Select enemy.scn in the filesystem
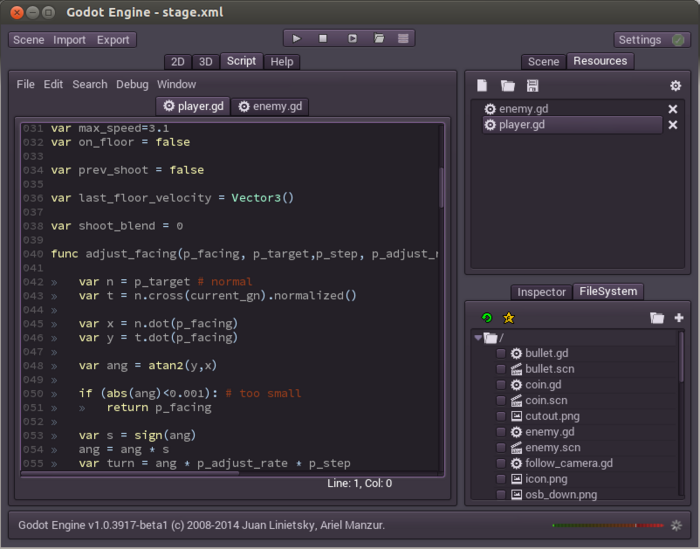Viewport: 700px width, 549px height. point(553,448)
